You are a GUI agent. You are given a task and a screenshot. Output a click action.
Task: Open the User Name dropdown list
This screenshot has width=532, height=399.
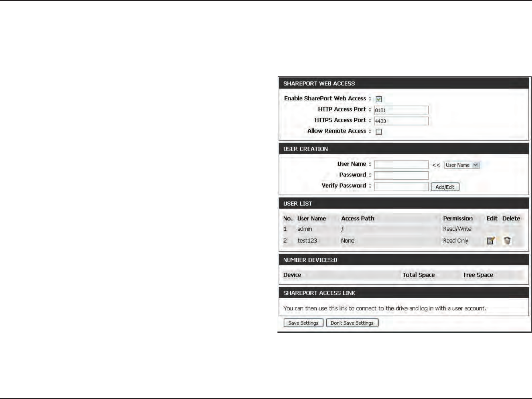(x=461, y=165)
